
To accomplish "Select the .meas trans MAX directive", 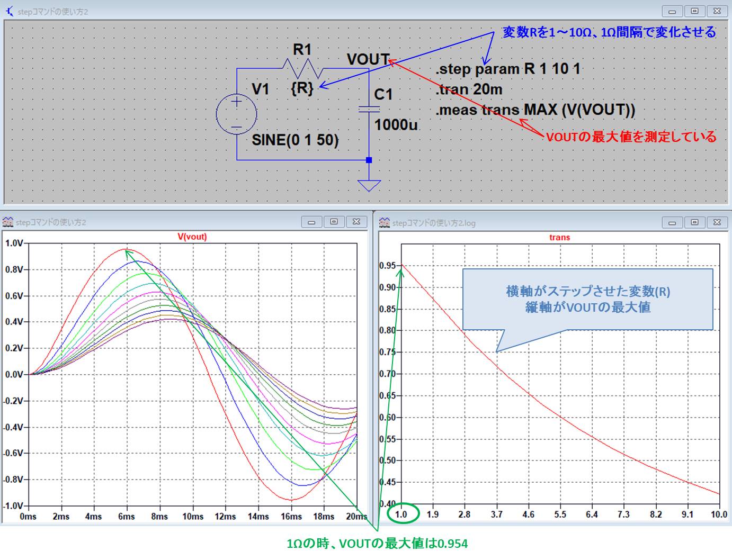I will 535,110.
